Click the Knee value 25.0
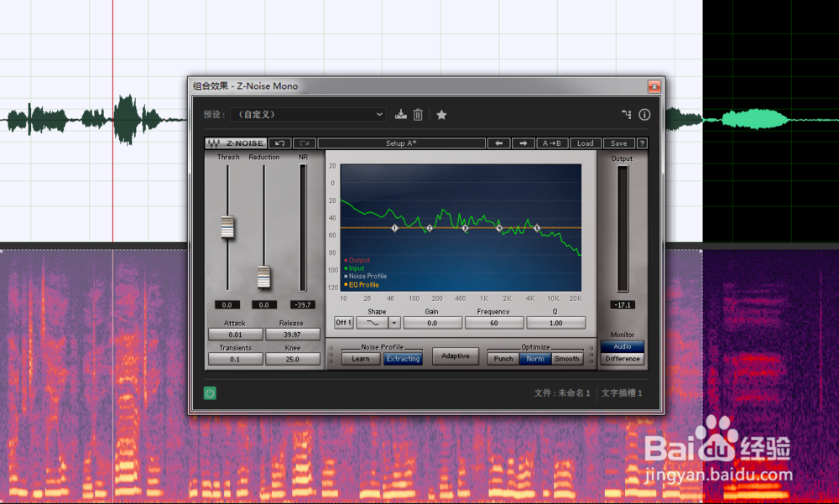 coord(292,360)
